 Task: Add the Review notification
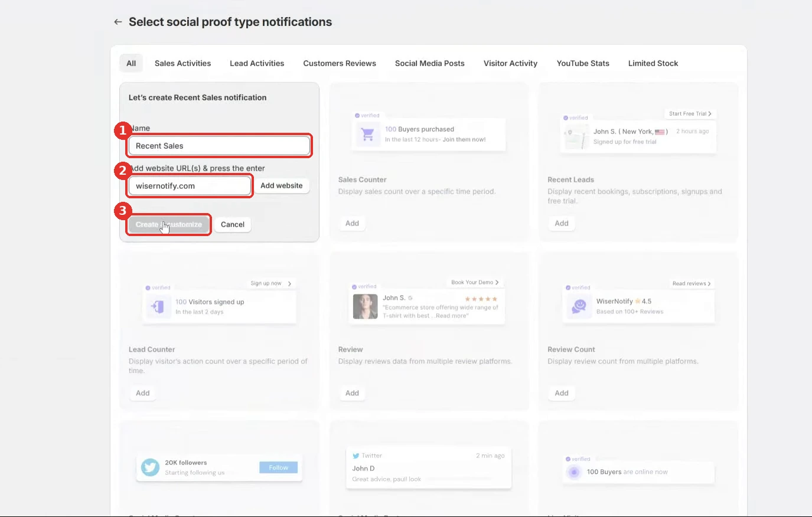pos(352,393)
